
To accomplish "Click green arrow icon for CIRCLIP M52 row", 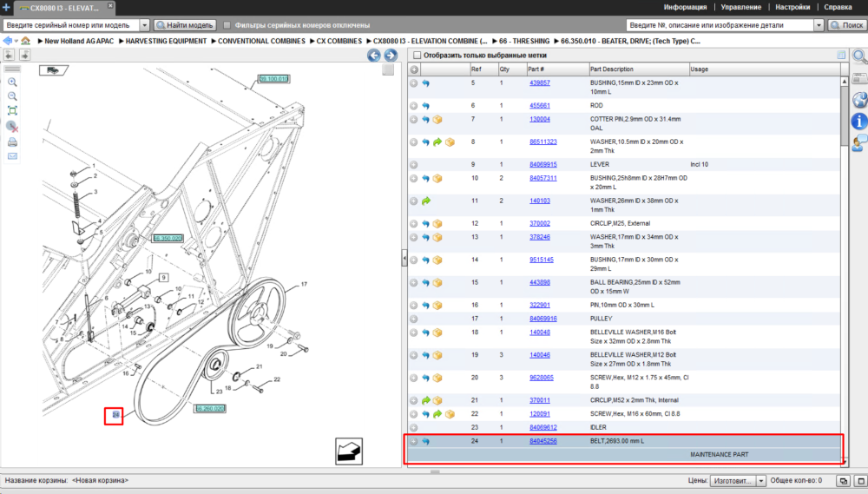I will pos(425,400).
